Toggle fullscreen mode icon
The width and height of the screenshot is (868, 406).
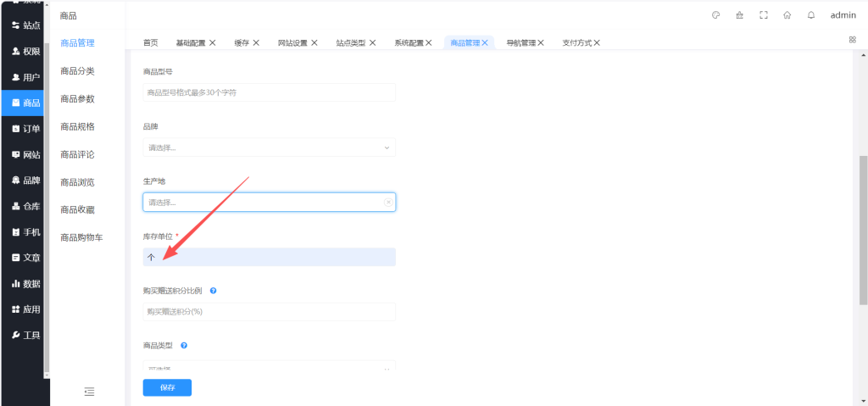tap(764, 15)
